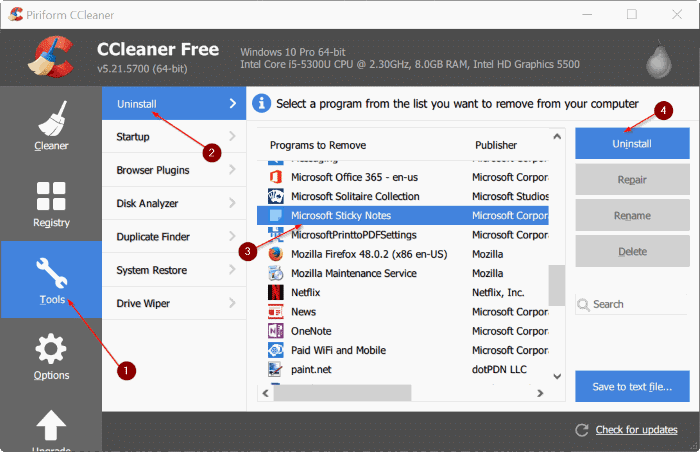The height and width of the screenshot is (452, 700).
Task: Click the blue Uninstall button
Action: pos(632,143)
